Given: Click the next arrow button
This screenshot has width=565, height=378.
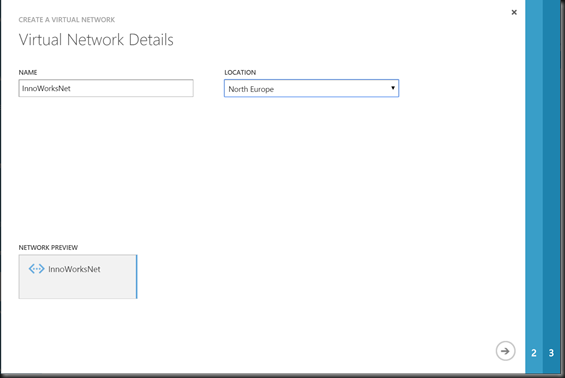Looking at the screenshot, I should tap(505, 351).
